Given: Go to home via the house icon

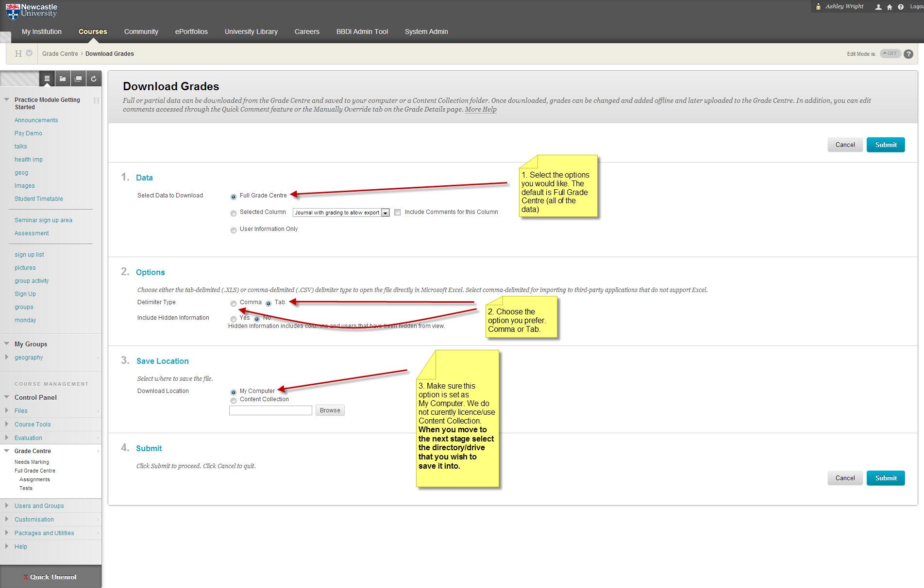Looking at the screenshot, I should tap(890, 7).
